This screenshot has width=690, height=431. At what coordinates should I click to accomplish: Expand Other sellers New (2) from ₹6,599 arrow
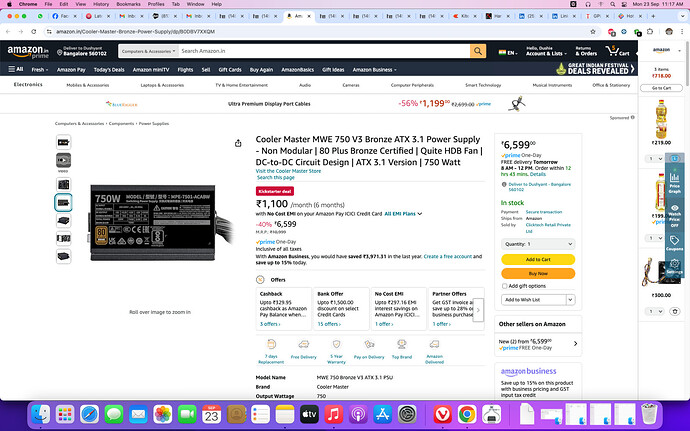coord(575,344)
